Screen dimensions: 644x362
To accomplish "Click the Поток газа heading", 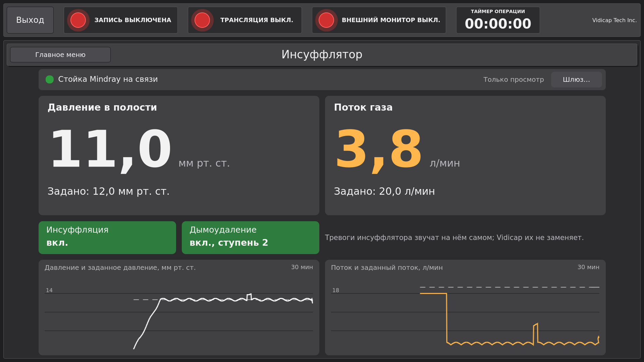I will tap(363, 108).
